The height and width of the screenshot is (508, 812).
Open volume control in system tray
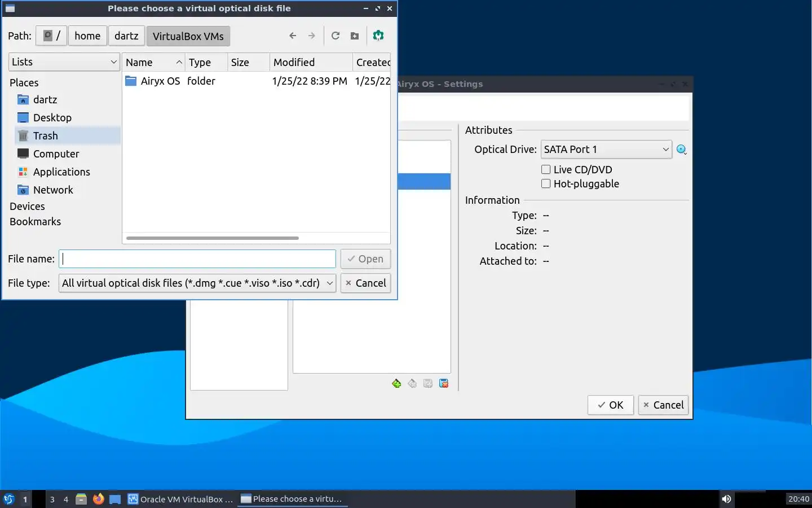pyautogui.click(x=726, y=499)
